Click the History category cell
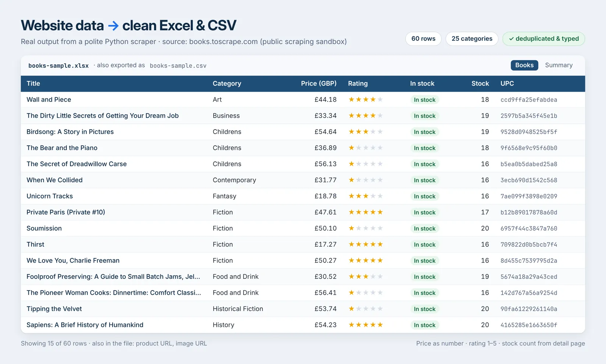 click(223, 325)
